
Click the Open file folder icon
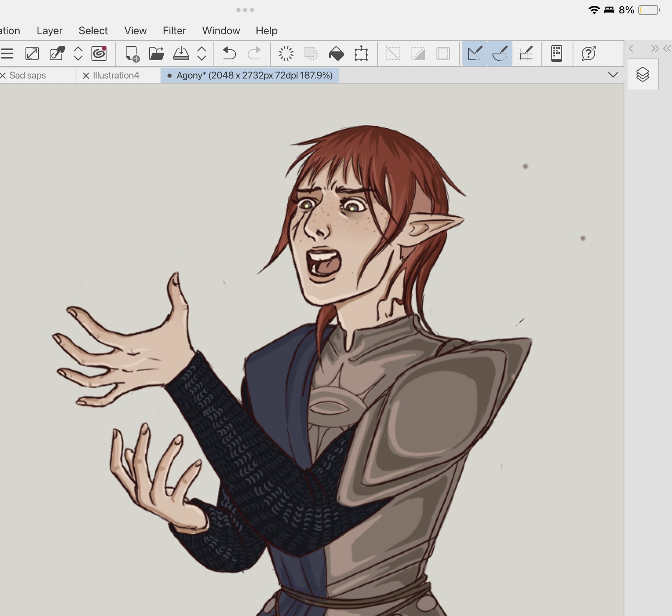tap(156, 53)
